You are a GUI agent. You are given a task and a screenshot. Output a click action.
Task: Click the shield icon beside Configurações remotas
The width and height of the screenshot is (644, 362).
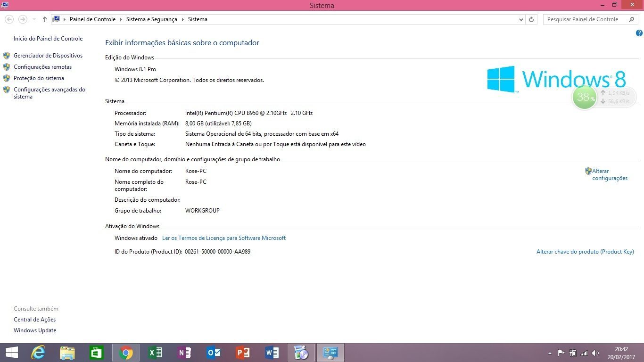[7, 67]
